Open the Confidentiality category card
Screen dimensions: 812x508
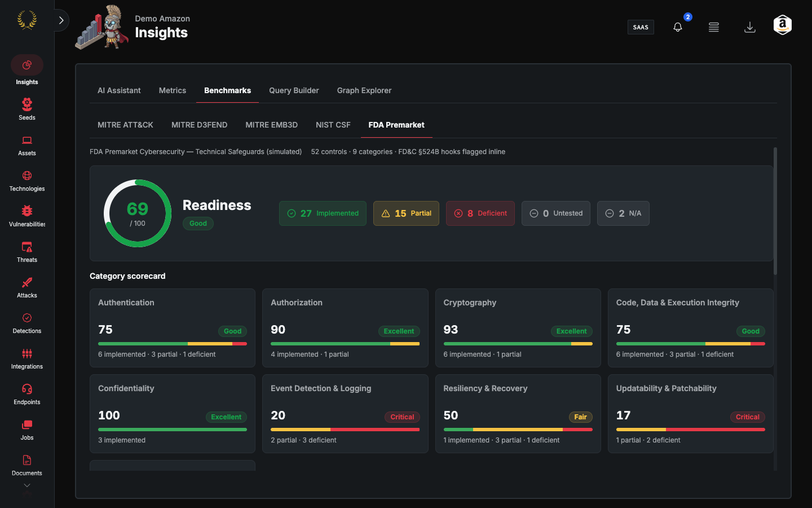click(173, 414)
